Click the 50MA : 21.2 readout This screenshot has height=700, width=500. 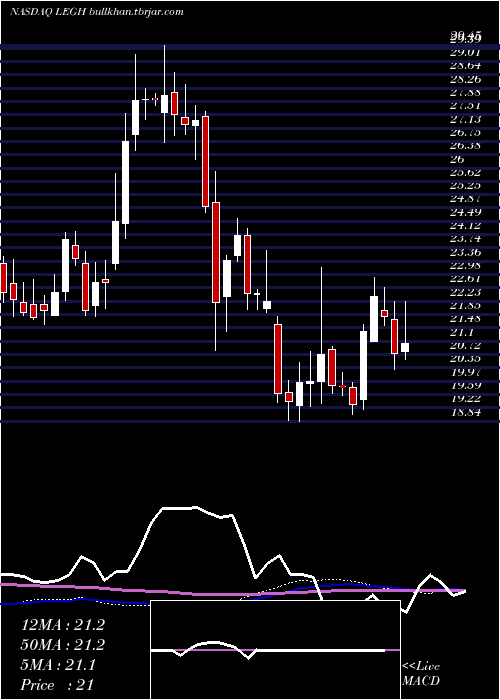click(62, 645)
